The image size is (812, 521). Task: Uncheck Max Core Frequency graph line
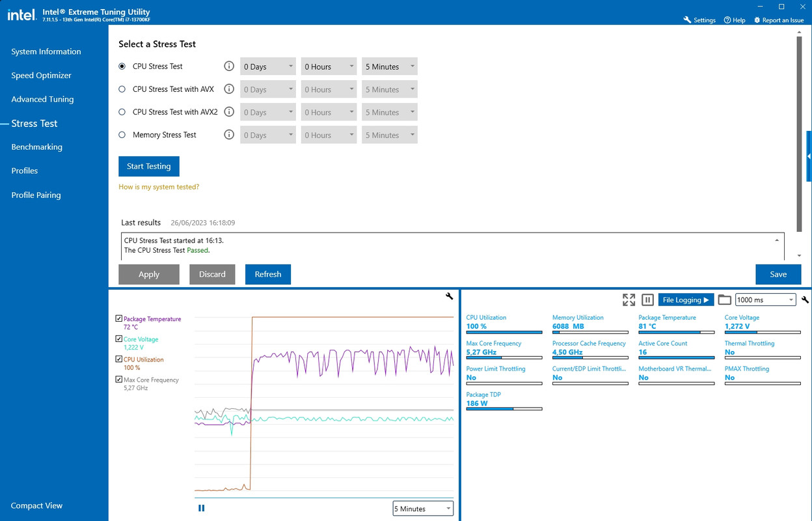(x=118, y=379)
